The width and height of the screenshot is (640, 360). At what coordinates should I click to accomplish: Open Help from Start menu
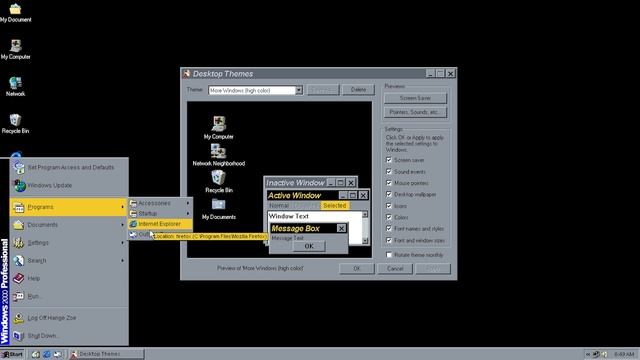pos(69,278)
